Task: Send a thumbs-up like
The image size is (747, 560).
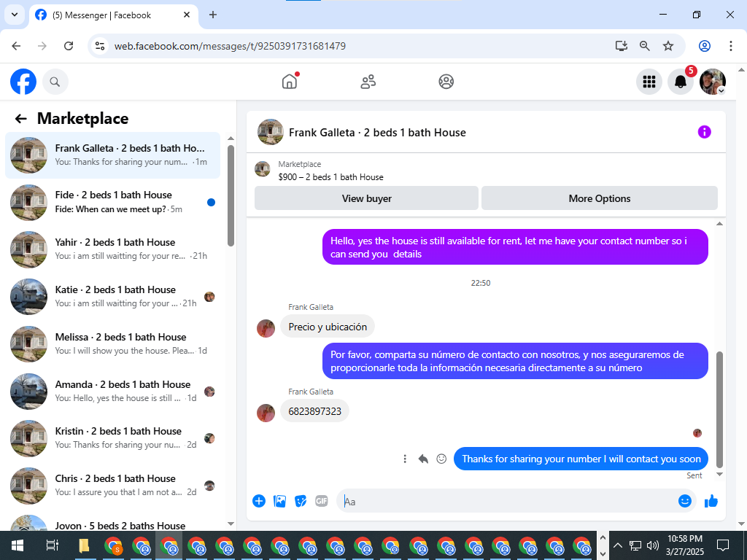Action: 711,501
